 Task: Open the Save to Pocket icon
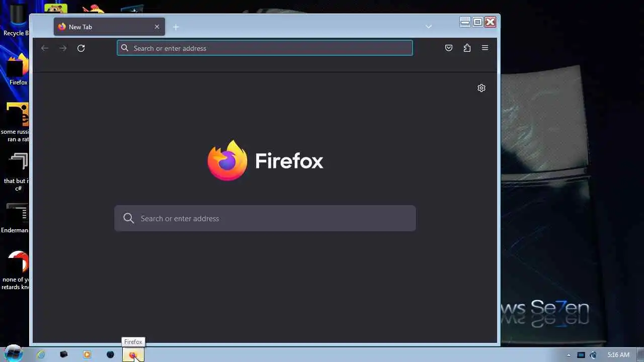coord(449,48)
